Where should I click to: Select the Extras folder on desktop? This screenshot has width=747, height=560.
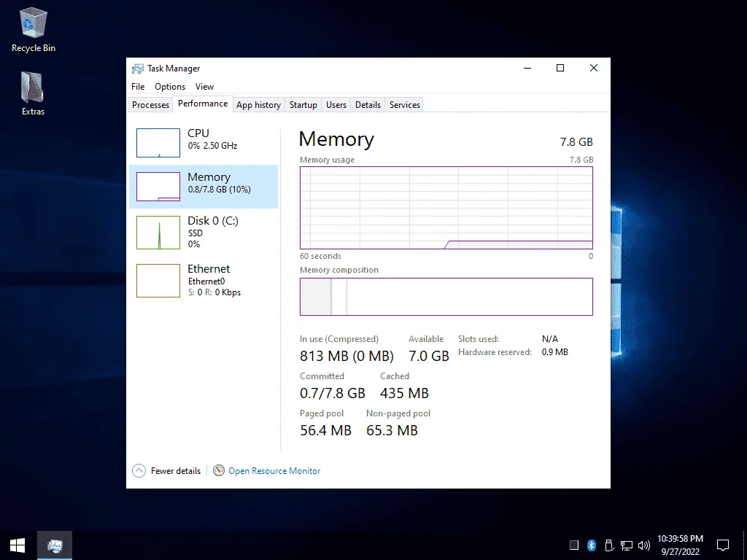33,93
